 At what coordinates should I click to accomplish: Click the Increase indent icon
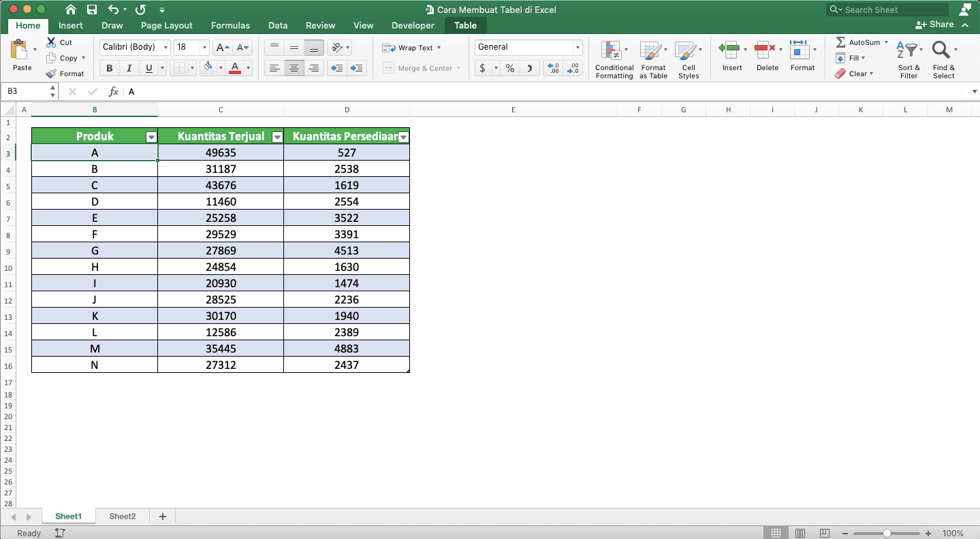(x=356, y=68)
